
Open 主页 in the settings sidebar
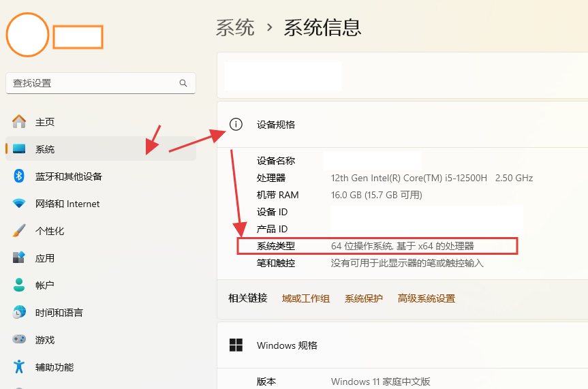point(101,122)
